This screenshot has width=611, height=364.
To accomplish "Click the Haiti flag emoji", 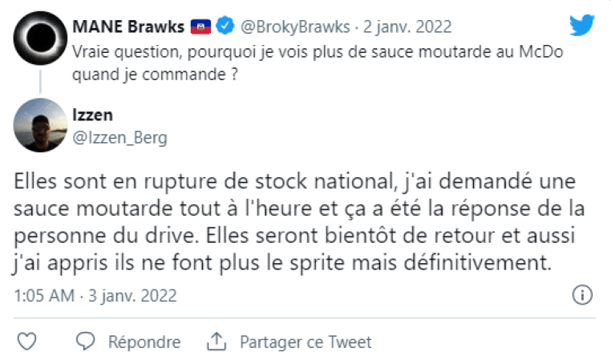I will click(200, 26).
